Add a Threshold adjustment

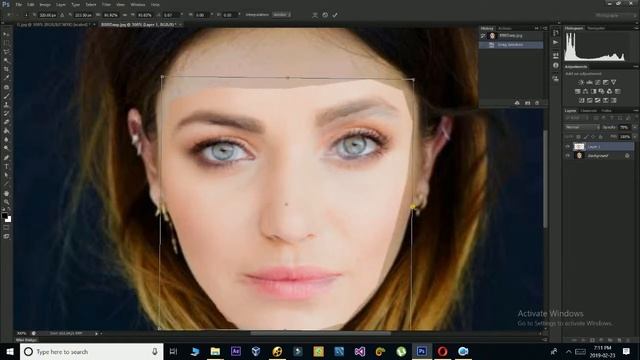598,100
